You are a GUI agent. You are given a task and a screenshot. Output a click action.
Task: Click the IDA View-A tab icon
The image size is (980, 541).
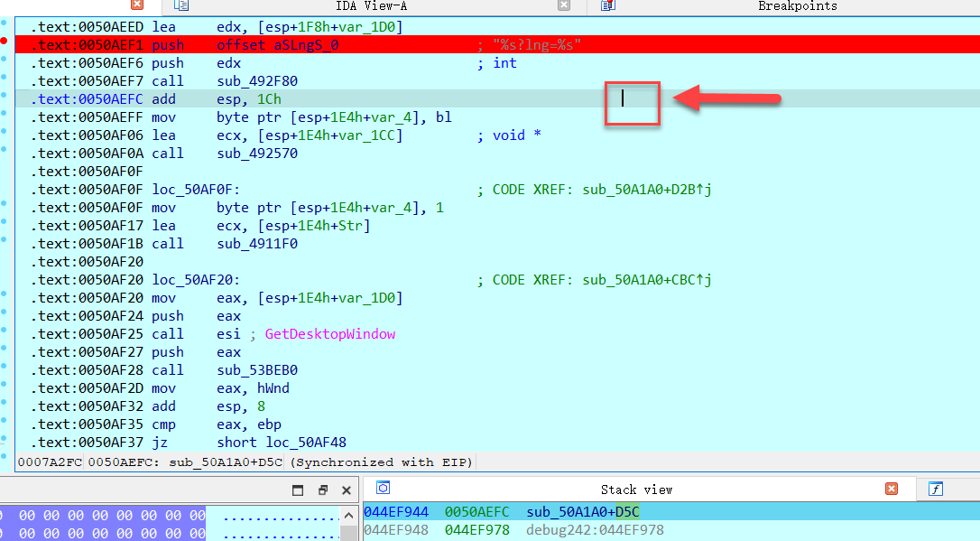(x=181, y=5)
